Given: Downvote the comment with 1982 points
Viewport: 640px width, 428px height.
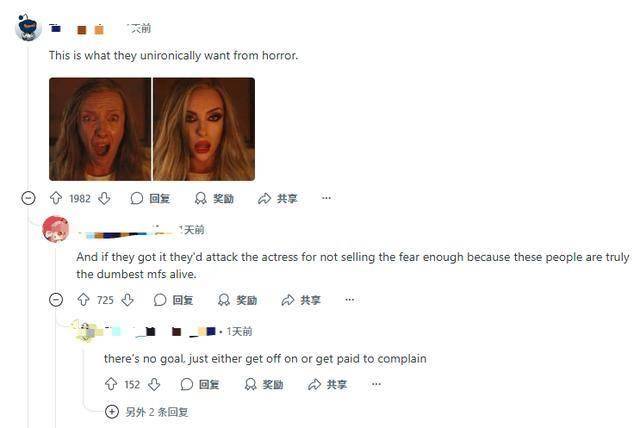Looking at the screenshot, I should [x=104, y=198].
